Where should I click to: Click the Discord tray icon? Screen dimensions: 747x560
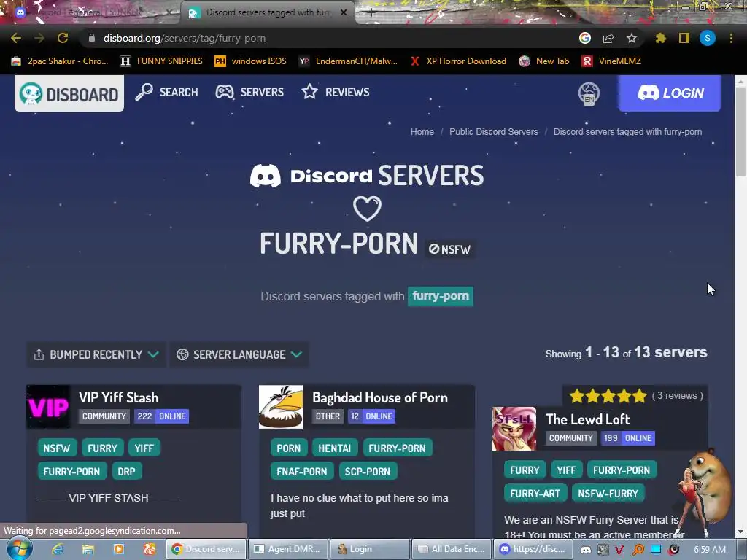[586, 550]
